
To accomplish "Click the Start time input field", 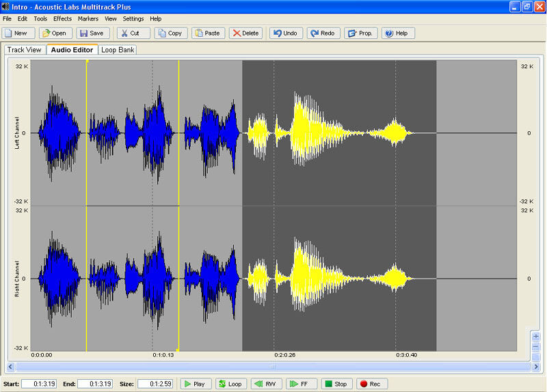I will click(x=39, y=384).
